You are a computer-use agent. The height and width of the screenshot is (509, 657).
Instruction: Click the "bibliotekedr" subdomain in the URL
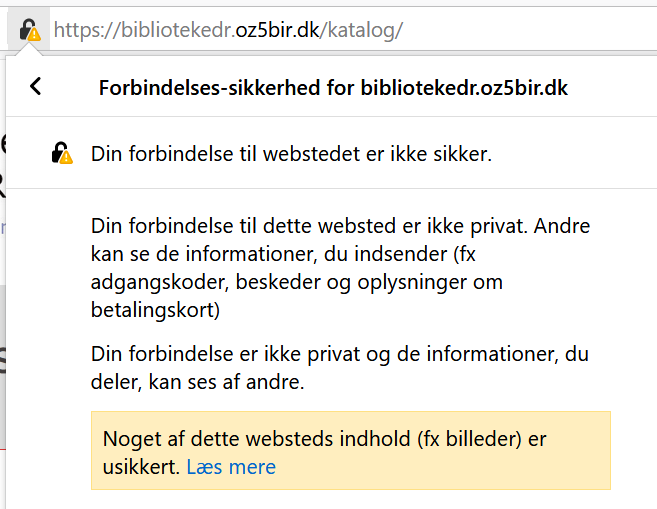(177, 30)
